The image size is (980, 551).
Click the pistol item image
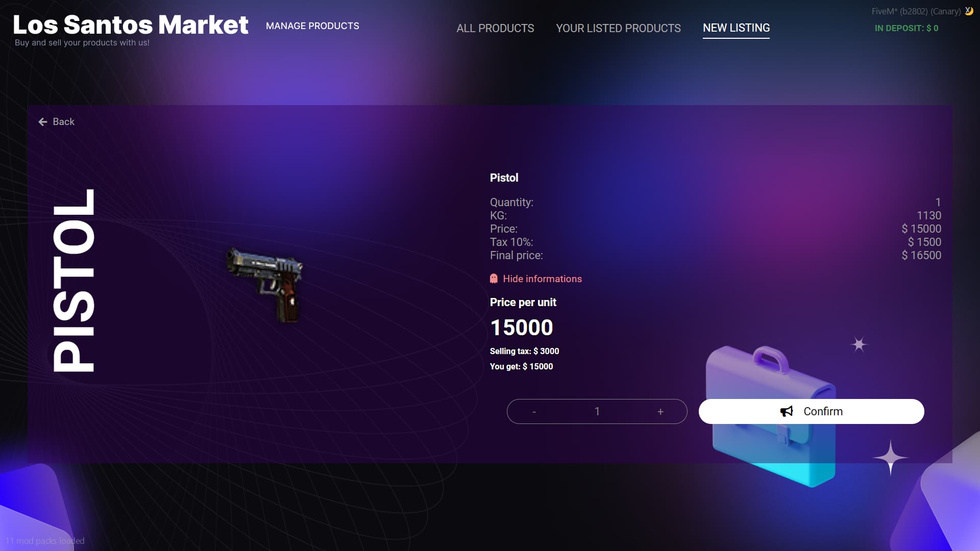tap(265, 284)
